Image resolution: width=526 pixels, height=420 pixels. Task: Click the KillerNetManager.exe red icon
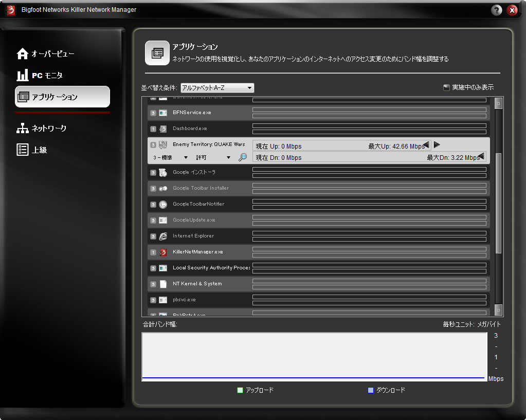[x=163, y=252]
